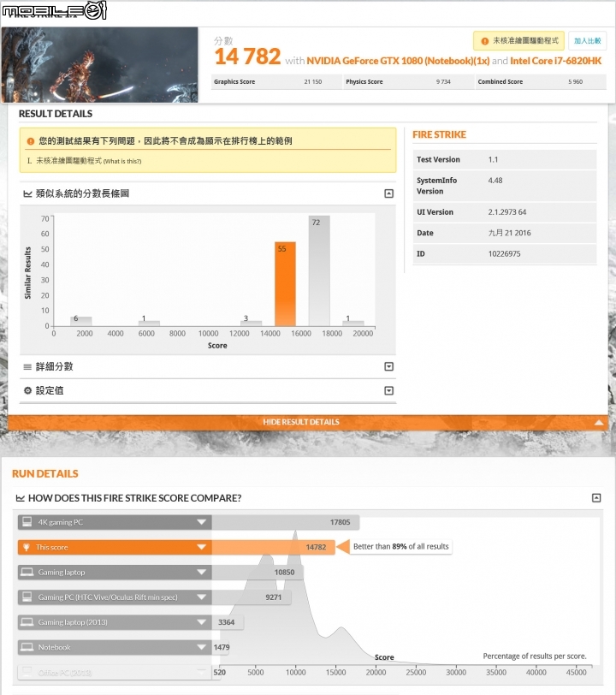Click the Mobile01 logo
This screenshot has width=616, height=695.
click(55, 10)
